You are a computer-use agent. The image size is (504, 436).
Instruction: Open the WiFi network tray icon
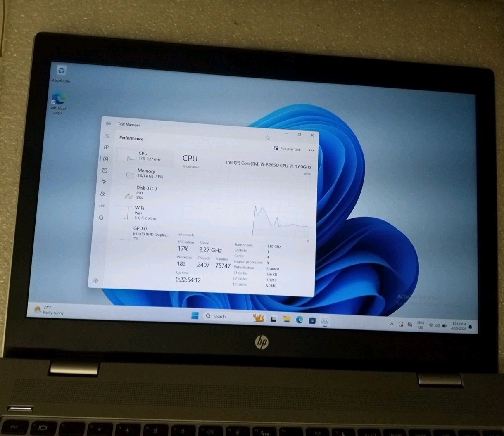(431, 325)
